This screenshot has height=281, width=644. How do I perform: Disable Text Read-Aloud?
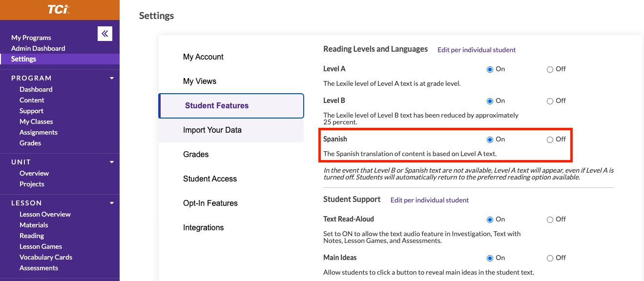[x=549, y=219]
